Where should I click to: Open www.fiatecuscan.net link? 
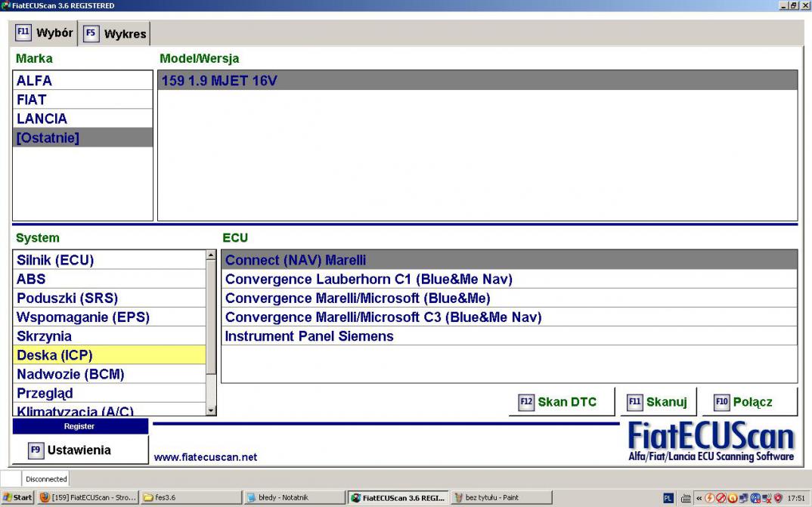[x=206, y=457]
